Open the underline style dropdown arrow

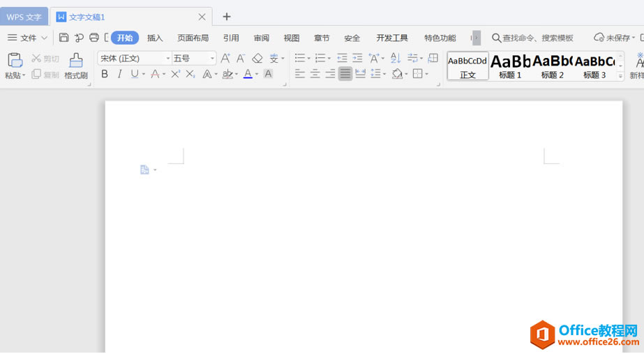(x=143, y=75)
